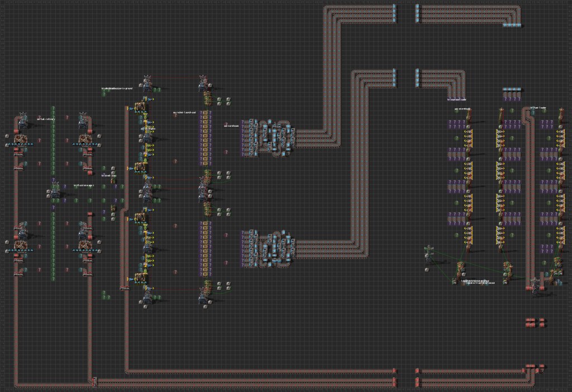572x392 pixels.
Task: Select the isolated power pole left of bottom-right inserters
Action: [x=428, y=253]
